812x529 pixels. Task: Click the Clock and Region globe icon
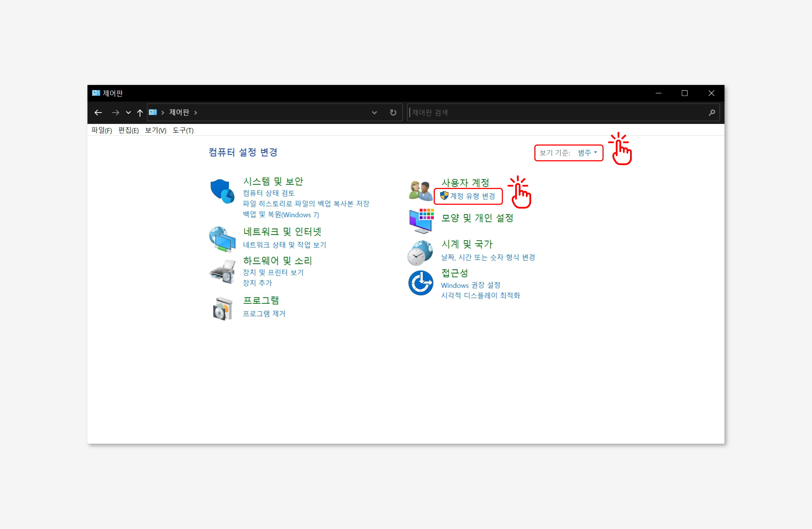(x=420, y=253)
